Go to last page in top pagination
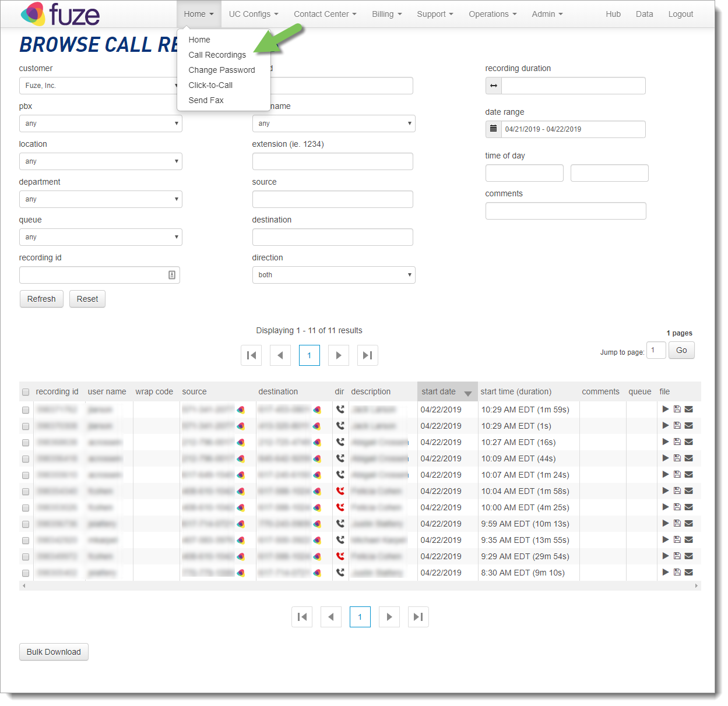 point(367,355)
